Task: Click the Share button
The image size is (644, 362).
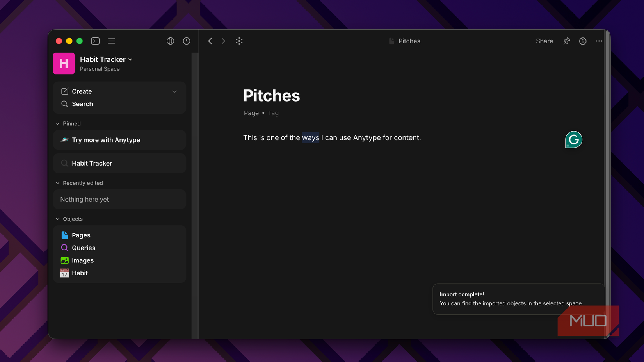Action: [x=544, y=41]
